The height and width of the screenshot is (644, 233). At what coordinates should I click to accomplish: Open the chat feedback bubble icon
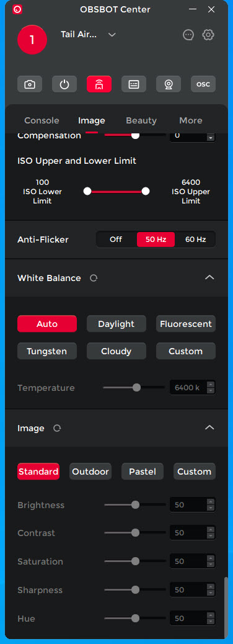coord(188,35)
